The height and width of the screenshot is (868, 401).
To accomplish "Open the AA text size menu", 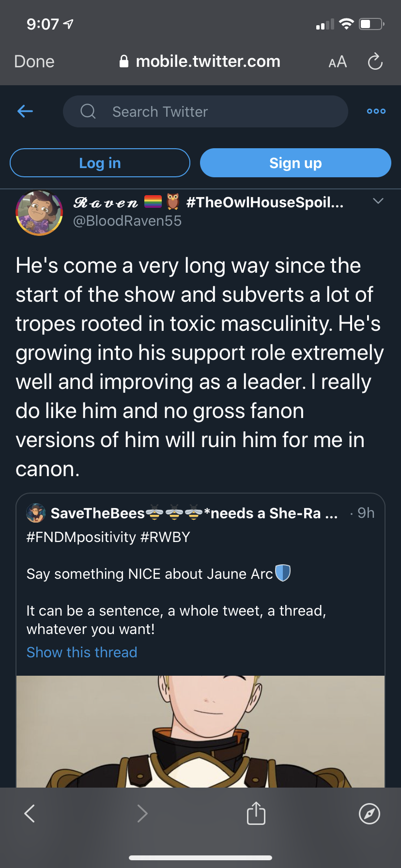I will (x=338, y=62).
